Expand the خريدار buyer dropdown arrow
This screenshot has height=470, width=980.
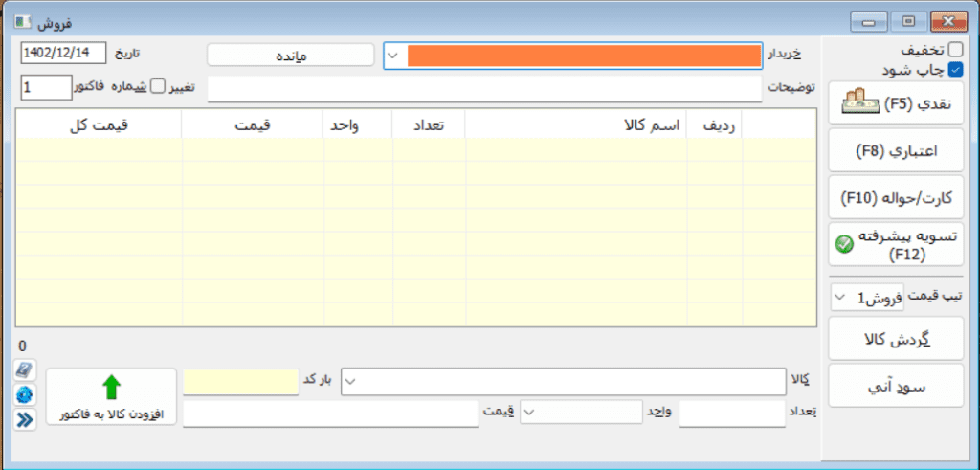(392, 56)
